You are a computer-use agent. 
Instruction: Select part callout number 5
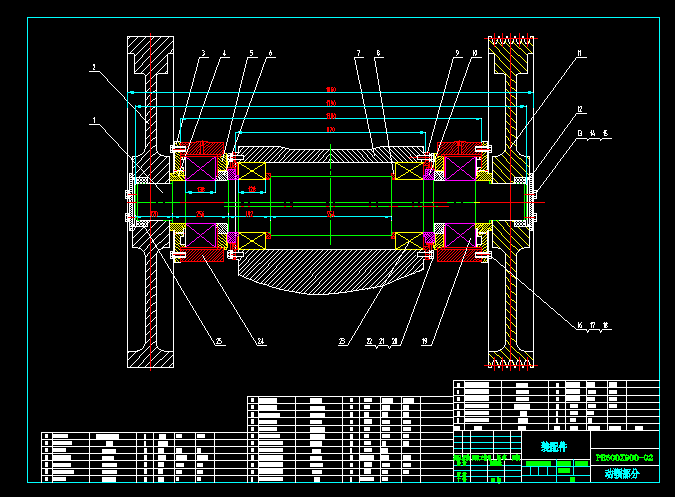coord(252,53)
